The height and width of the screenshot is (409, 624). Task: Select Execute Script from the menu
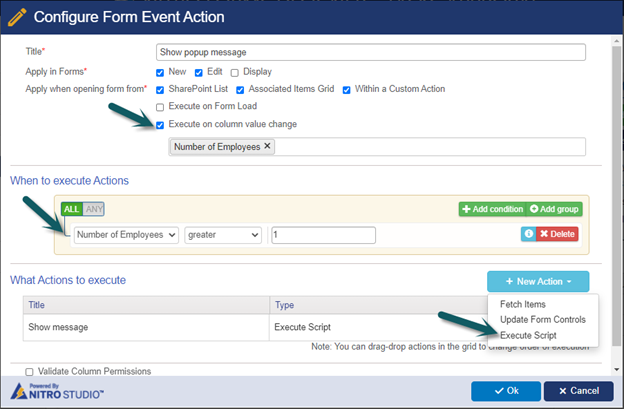pyautogui.click(x=528, y=335)
